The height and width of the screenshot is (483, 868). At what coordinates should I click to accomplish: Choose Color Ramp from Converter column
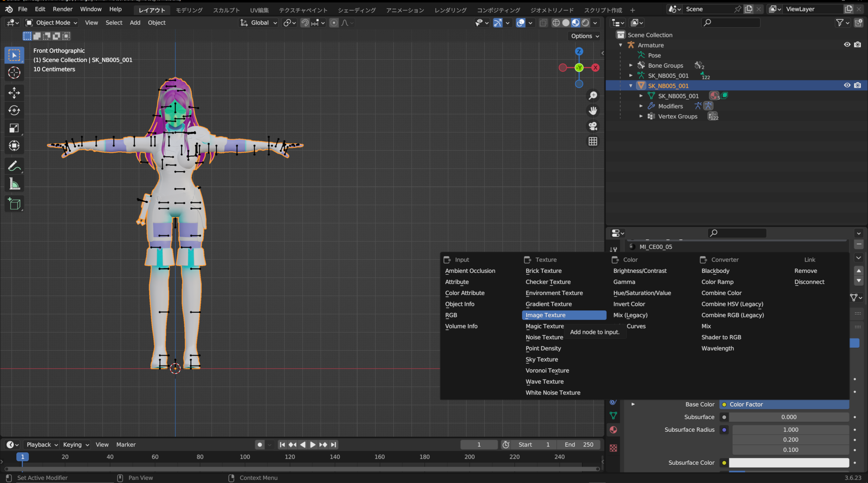(717, 282)
